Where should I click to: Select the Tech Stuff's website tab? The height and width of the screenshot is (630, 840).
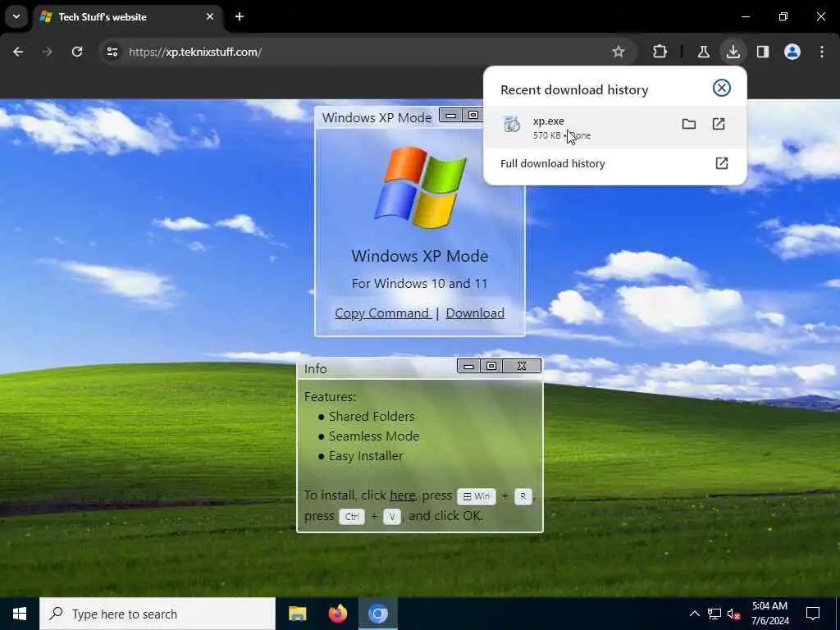click(x=127, y=17)
